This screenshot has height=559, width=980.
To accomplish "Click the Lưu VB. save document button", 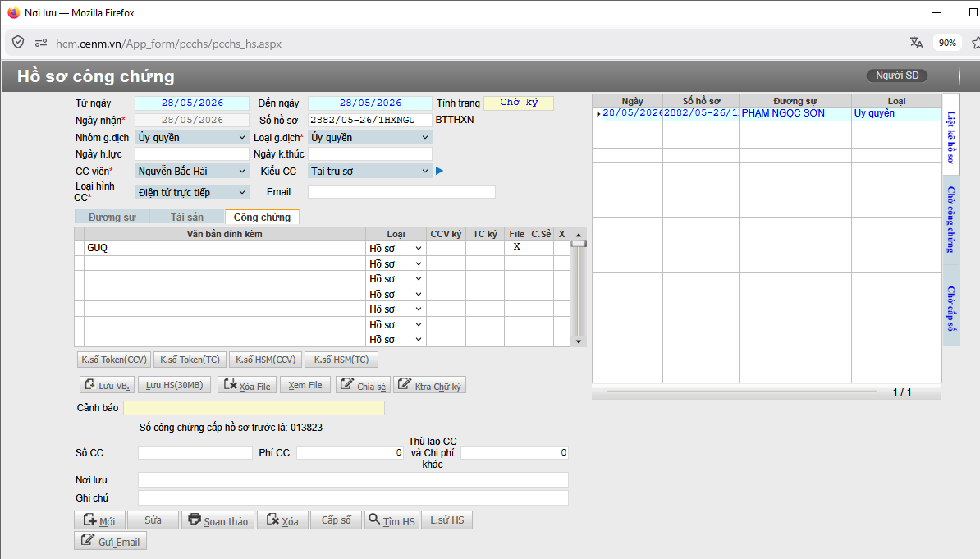I will point(108,385).
